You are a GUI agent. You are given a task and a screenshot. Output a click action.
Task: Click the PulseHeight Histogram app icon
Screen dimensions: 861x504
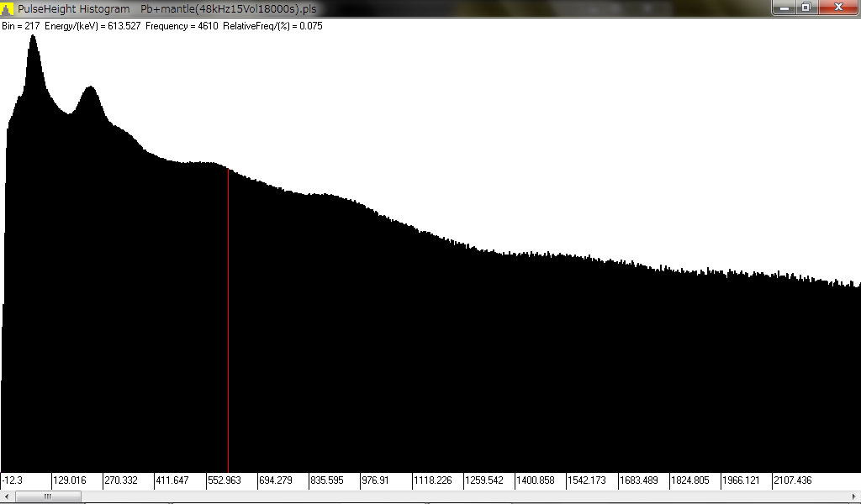coord(8,8)
